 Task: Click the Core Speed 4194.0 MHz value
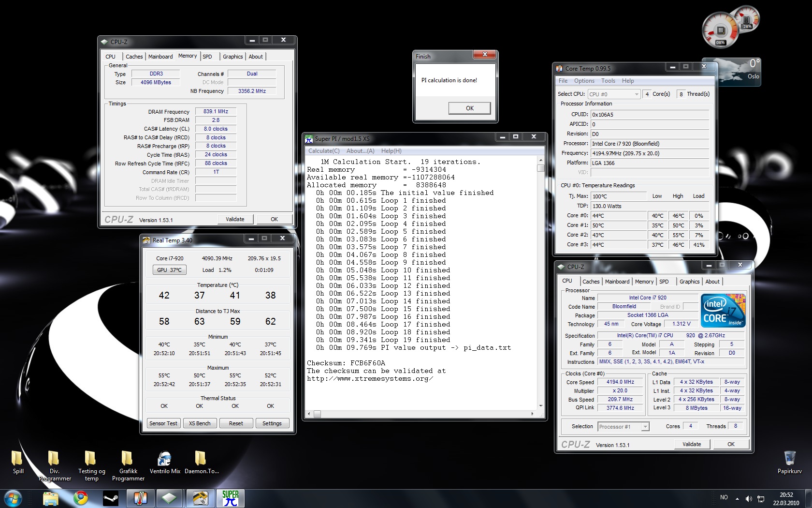(621, 382)
